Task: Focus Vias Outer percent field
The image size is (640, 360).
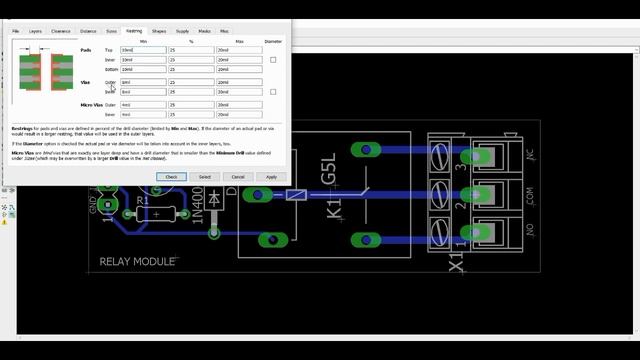Action: tap(191, 82)
